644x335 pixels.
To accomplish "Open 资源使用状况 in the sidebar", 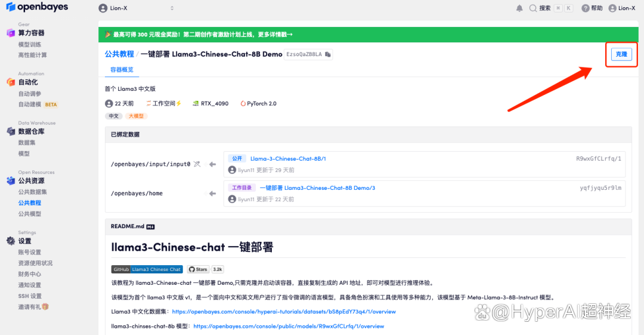I will pos(35,263).
